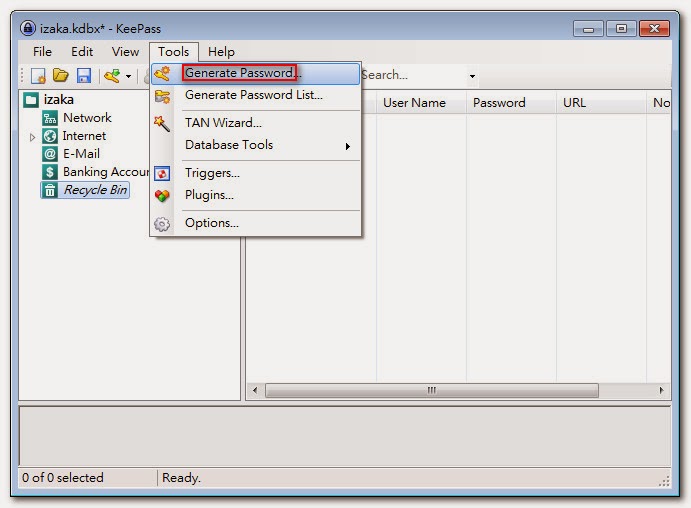Open the Help menu
This screenshot has width=691, height=508.
pos(221,52)
